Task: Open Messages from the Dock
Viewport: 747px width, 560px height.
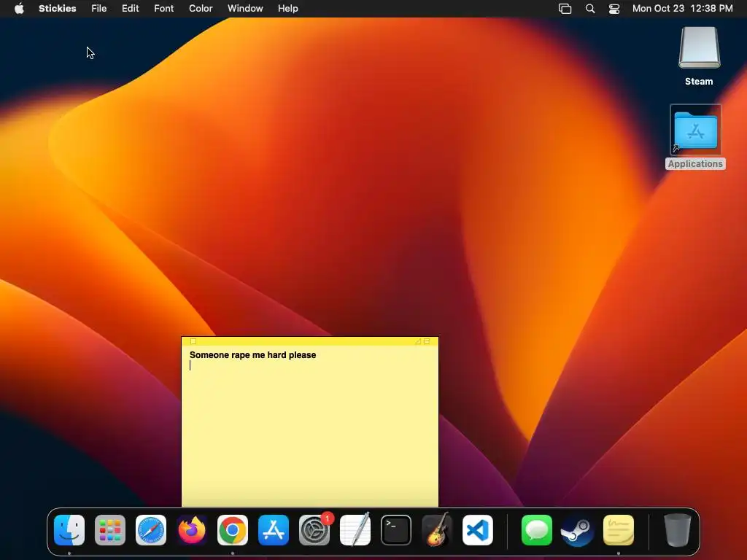Action: click(x=537, y=530)
